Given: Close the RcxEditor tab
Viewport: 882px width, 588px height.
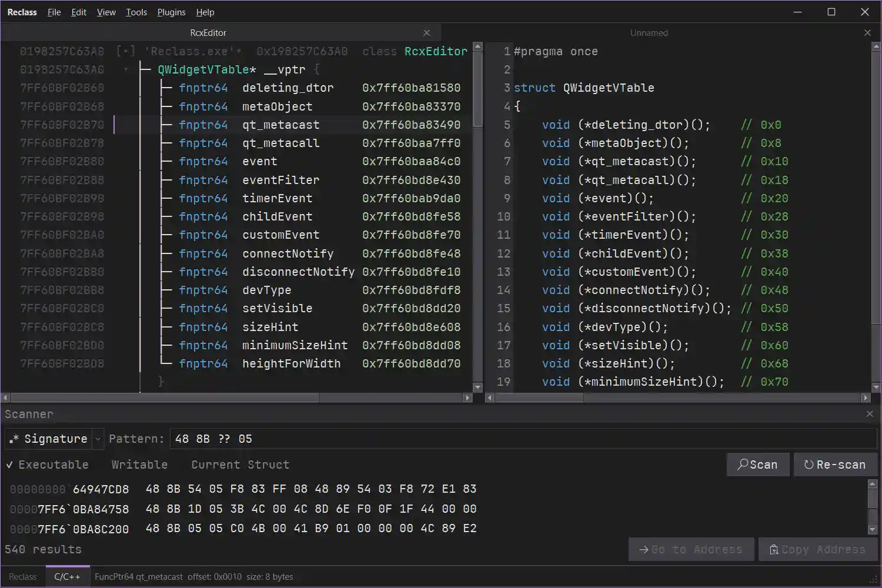Looking at the screenshot, I should (427, 32).
